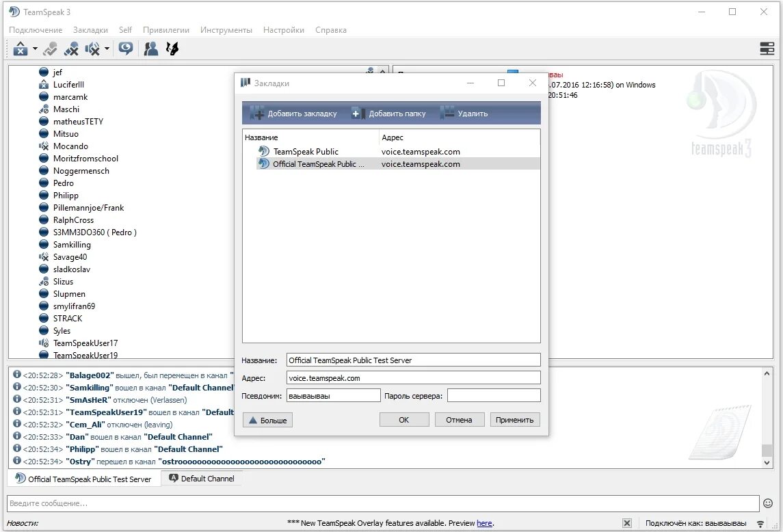Click Slizus status icon
Screen dimensions: 783x532
[44, 281]
